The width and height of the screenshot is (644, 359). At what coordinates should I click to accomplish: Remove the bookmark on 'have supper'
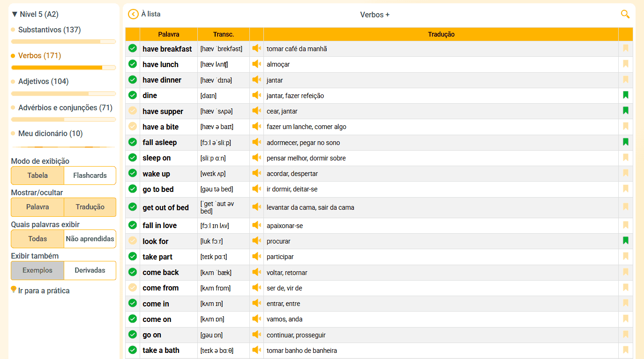click(x=625, y=111)
